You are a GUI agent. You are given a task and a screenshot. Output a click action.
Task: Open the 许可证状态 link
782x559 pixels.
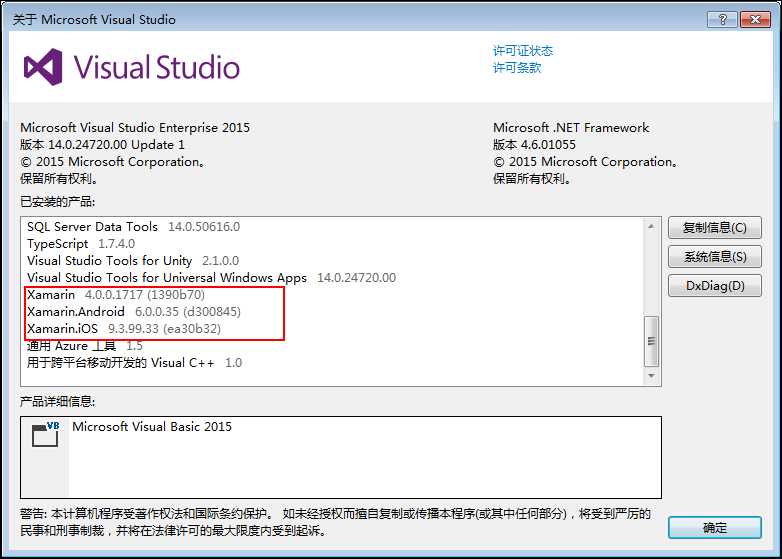click(523, 51)
